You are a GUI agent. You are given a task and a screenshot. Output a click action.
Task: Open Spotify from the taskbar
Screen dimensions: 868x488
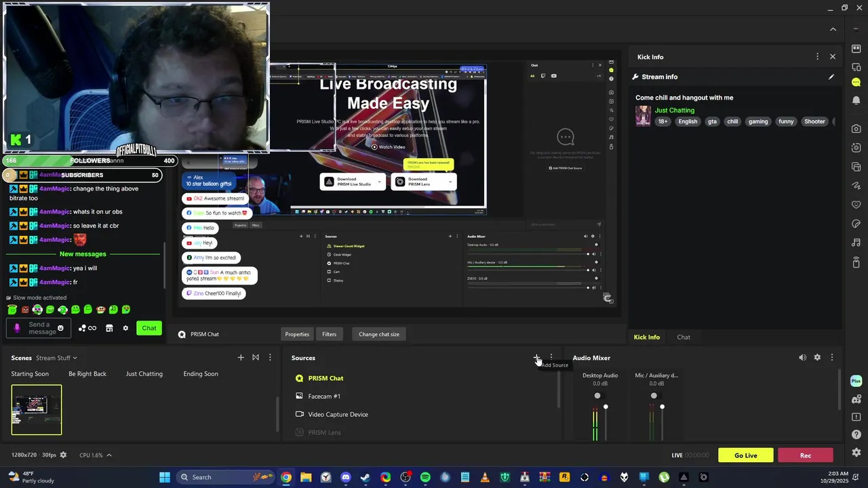click(425, 477)
